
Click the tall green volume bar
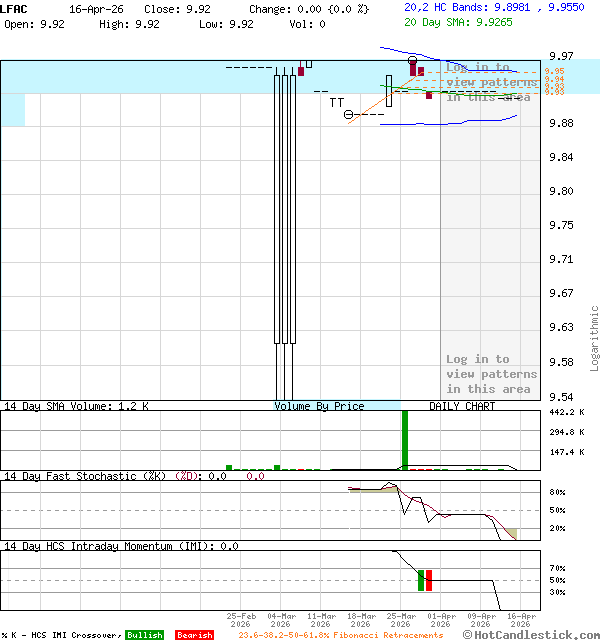click(x=405, y=440)
